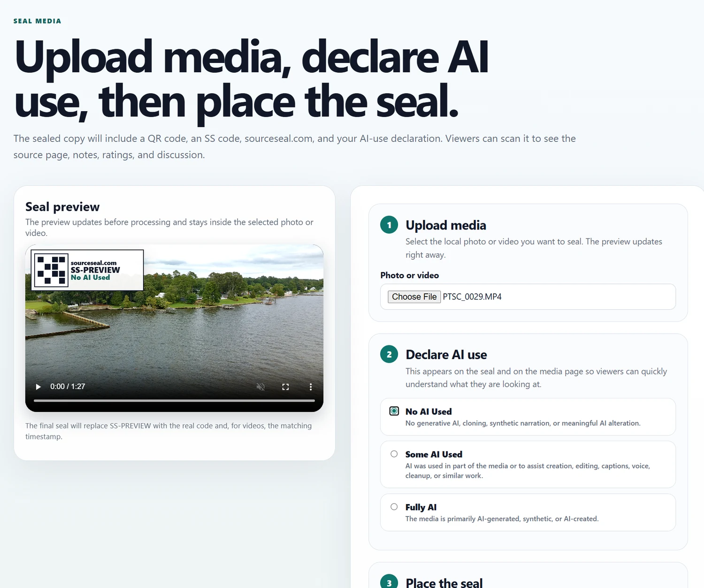
Task: Open video more-options three-dot menu
Action: coord(310,387)
